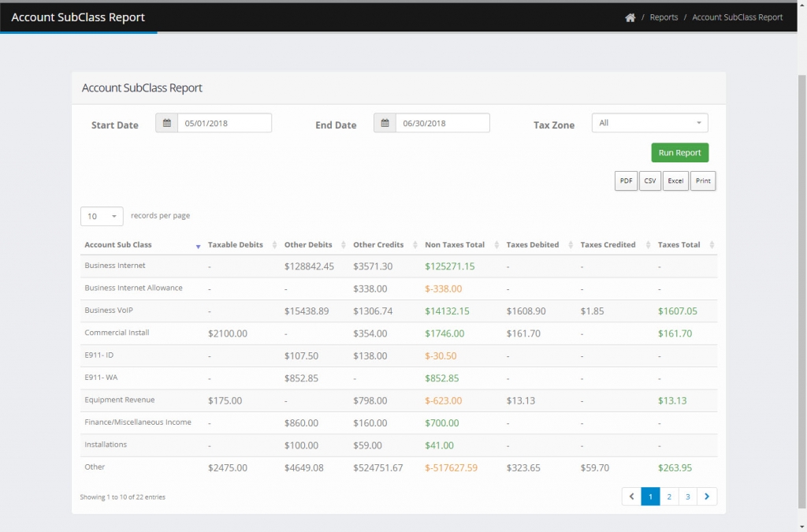Click the Start Date calendar icon
Image resolution: width=807 pixels, height=532 pixels.
[x=166, y=123]
